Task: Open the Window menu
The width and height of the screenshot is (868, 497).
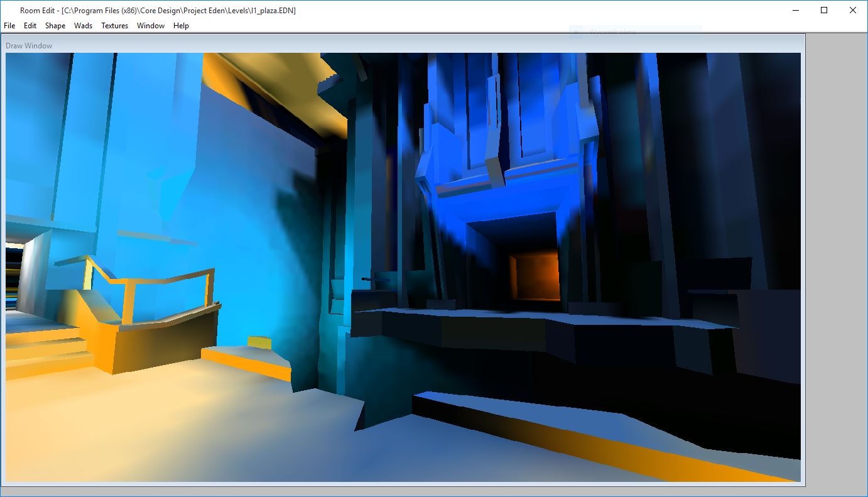Action: [x=151, y=26]
